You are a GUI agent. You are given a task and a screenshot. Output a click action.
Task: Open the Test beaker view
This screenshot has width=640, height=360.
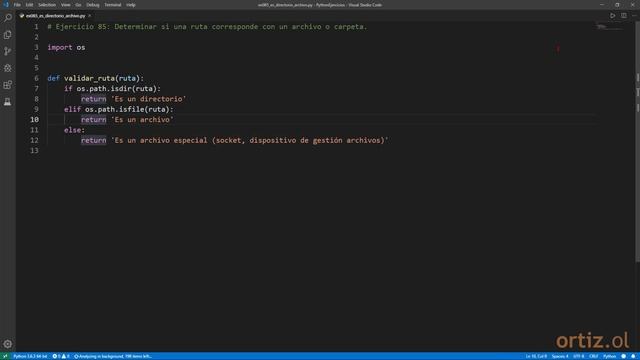[7, 102]
